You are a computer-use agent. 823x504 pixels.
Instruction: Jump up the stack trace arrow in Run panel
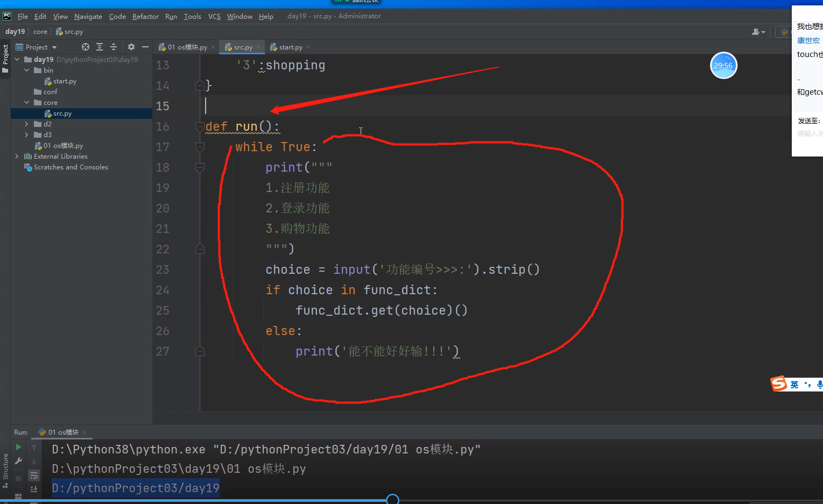click(34, 447)
